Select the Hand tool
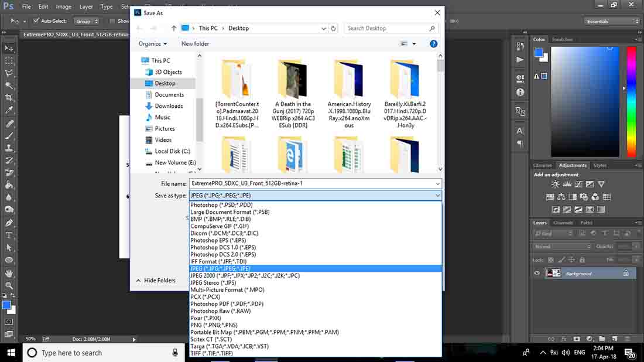 point(9,273)
